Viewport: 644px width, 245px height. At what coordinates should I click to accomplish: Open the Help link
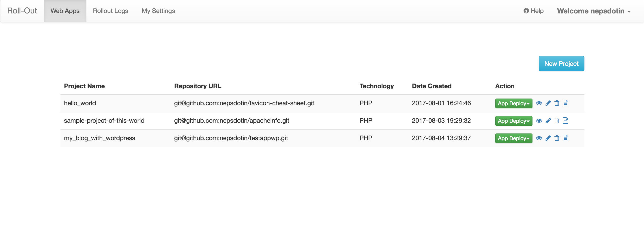coord(534,11)
